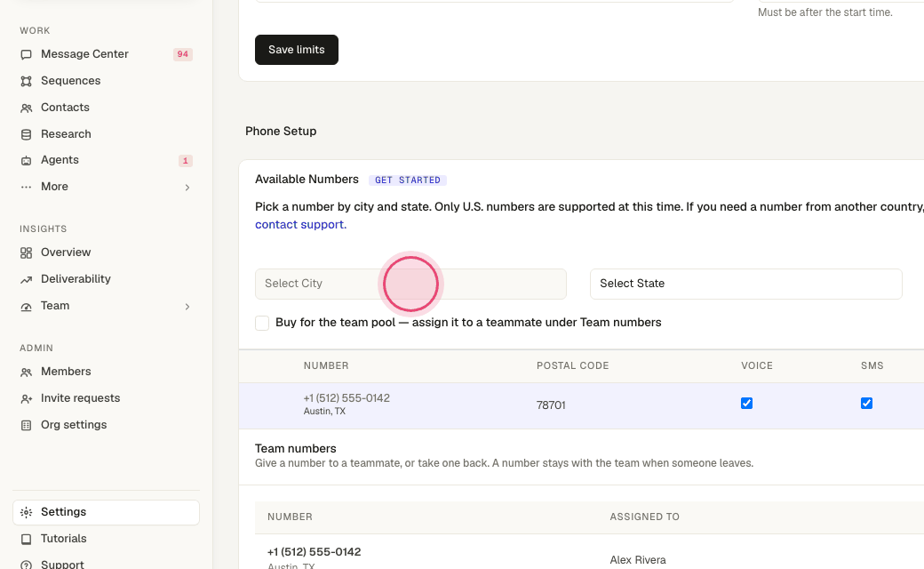Open the Members admin page
Image resolution: width=924 pixels, height=569 pixels.
[106, 372]
